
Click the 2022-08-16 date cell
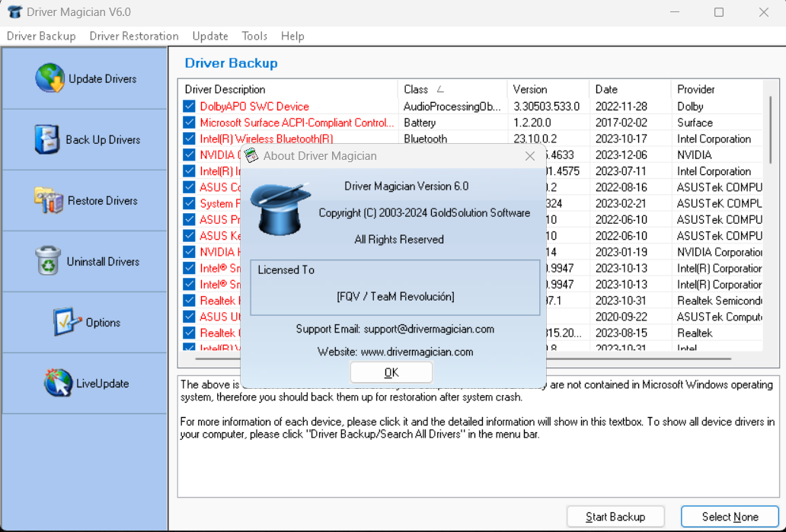click(x=621, y=187)
